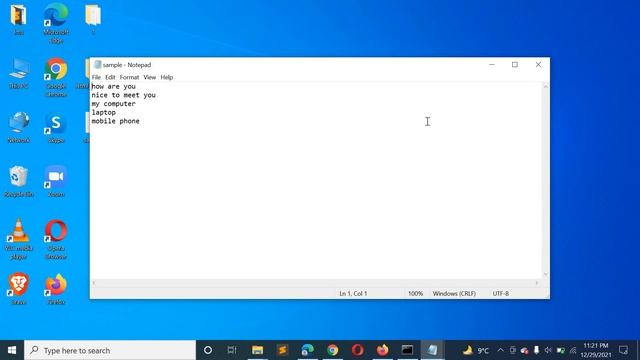Open Google Chrome from the taskbar

point(333,350)
